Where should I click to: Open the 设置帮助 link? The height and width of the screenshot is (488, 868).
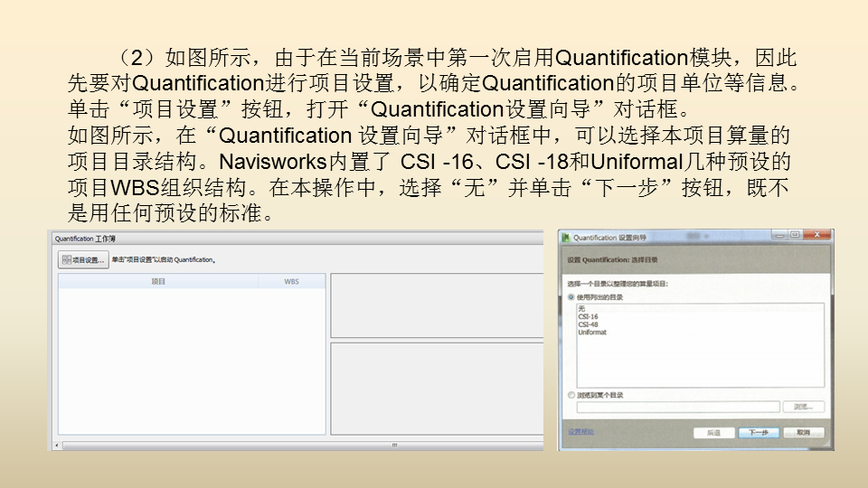pyautogui.click(x=580, y=432)
